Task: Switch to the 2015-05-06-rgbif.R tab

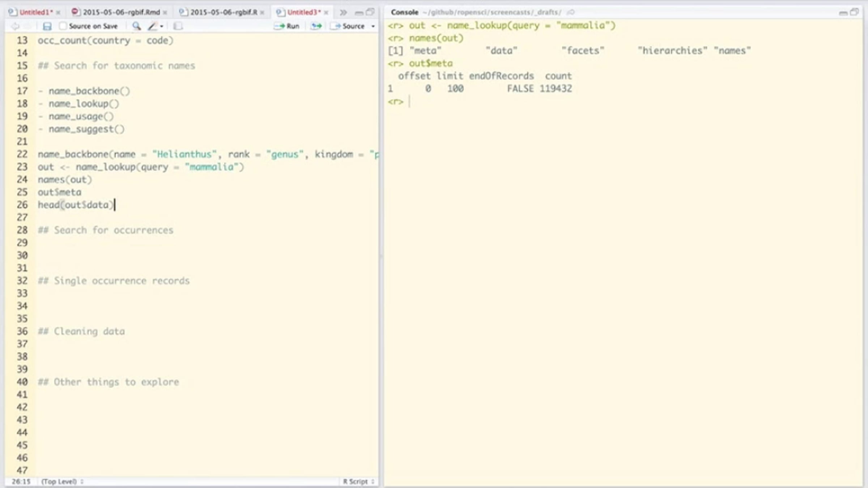Action: [224, 12]
